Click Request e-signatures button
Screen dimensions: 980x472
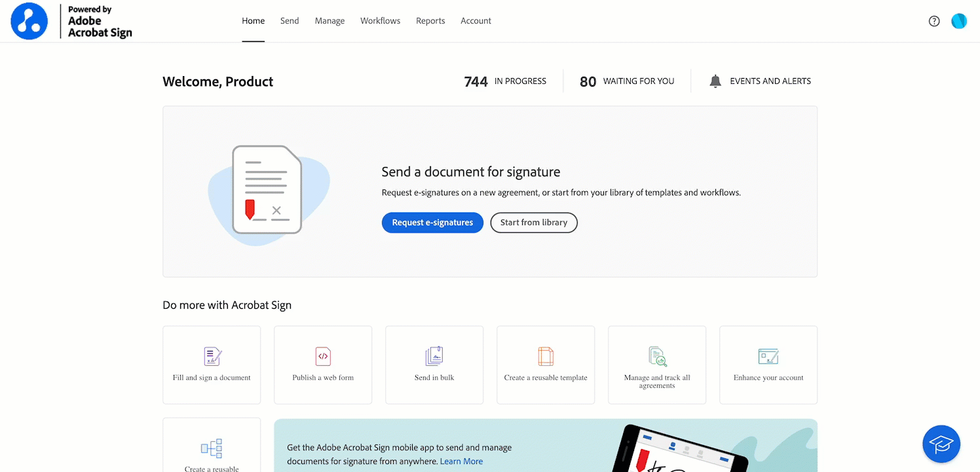pos(432,223)
